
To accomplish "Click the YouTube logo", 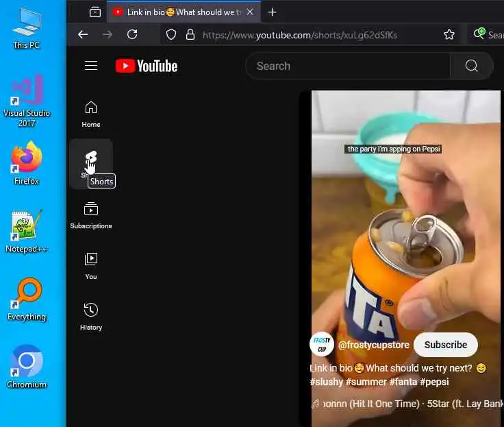I will pyautogui.click(x=147, y=66).
